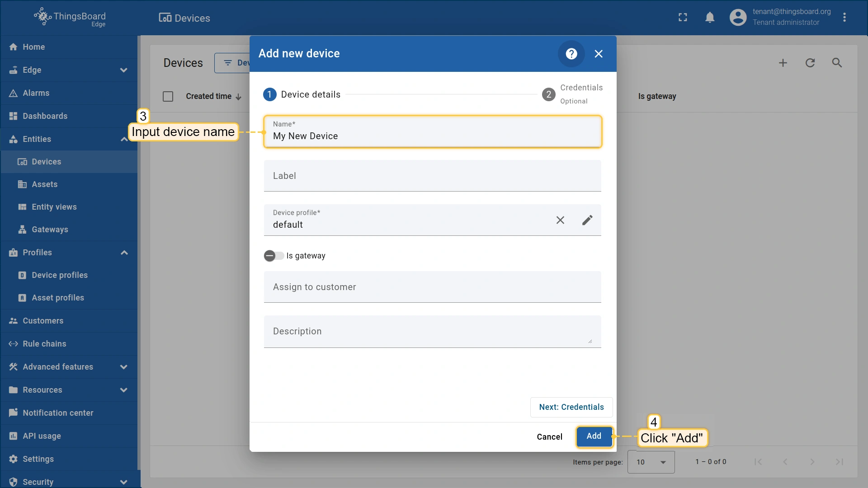Click the Next: Credentials button
The width and height of the screenshot is (868, 488).
click(x=571, y=407)
